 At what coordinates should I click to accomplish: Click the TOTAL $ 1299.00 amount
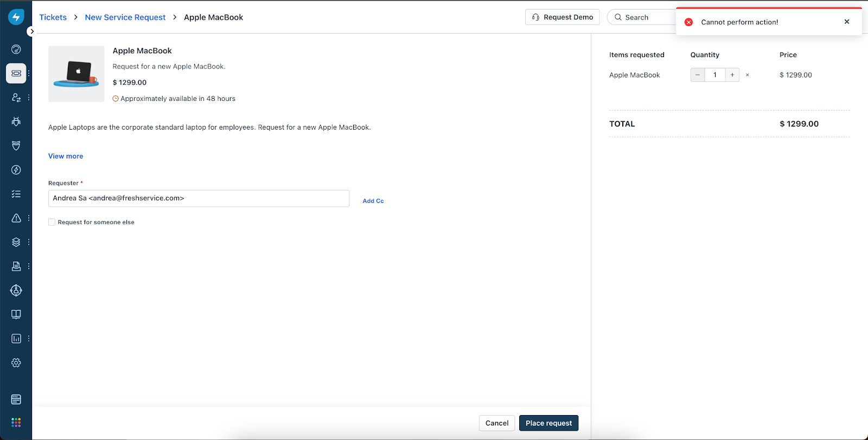coord(799,124)
